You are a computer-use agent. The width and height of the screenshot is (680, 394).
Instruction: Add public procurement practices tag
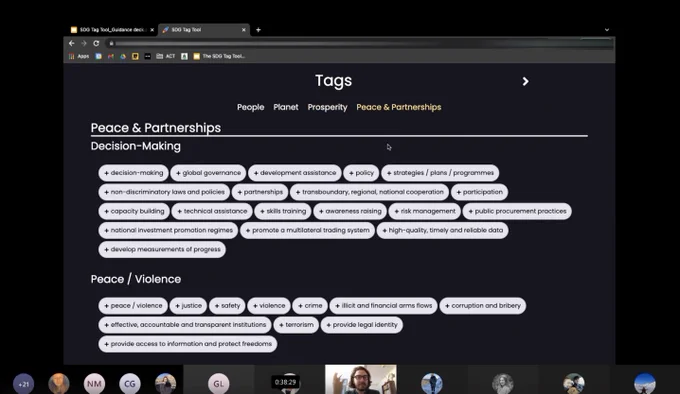tap(517, 211)
